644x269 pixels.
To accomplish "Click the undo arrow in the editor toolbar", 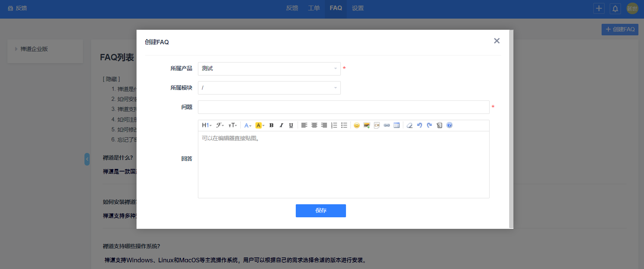I will point(420,125).
